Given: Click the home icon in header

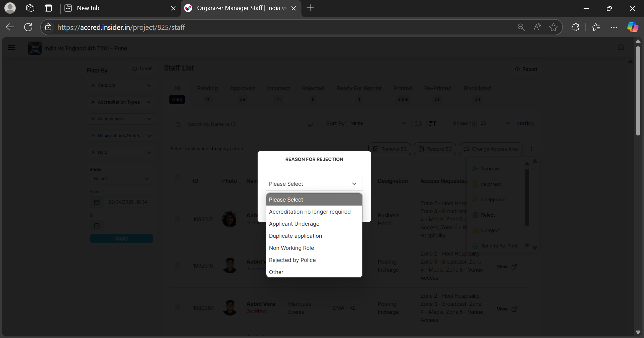Looking at the screenshot, I should click(x=621, y=47).
